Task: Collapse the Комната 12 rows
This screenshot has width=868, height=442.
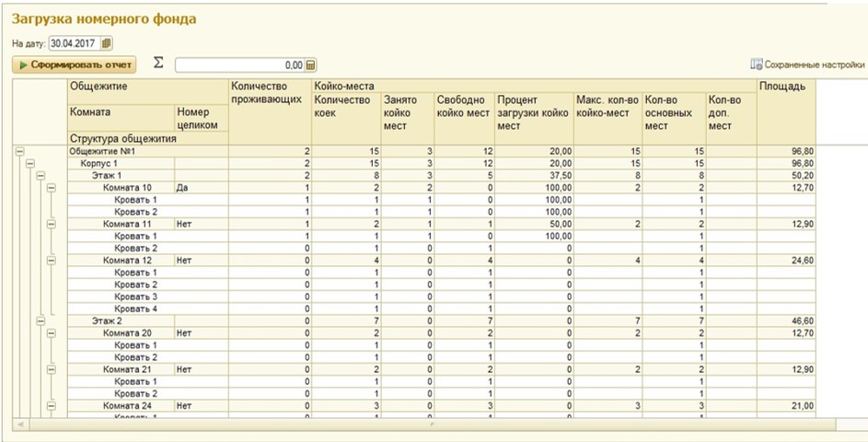Action: [51, 260]
